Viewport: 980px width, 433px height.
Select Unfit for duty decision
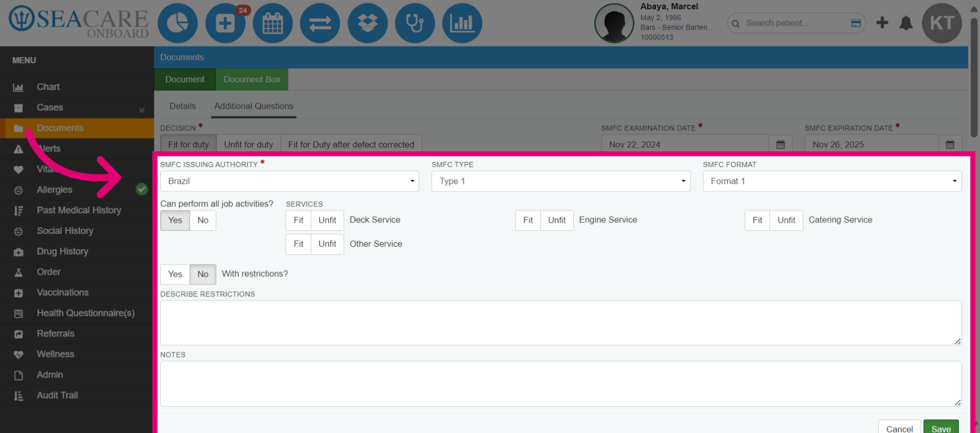click(x=249, y=145)
